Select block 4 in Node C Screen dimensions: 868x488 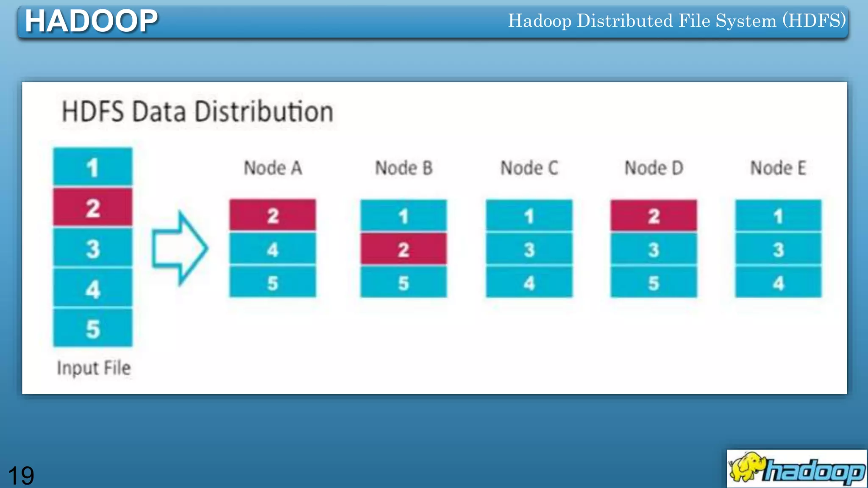click(x=529, y=282)
